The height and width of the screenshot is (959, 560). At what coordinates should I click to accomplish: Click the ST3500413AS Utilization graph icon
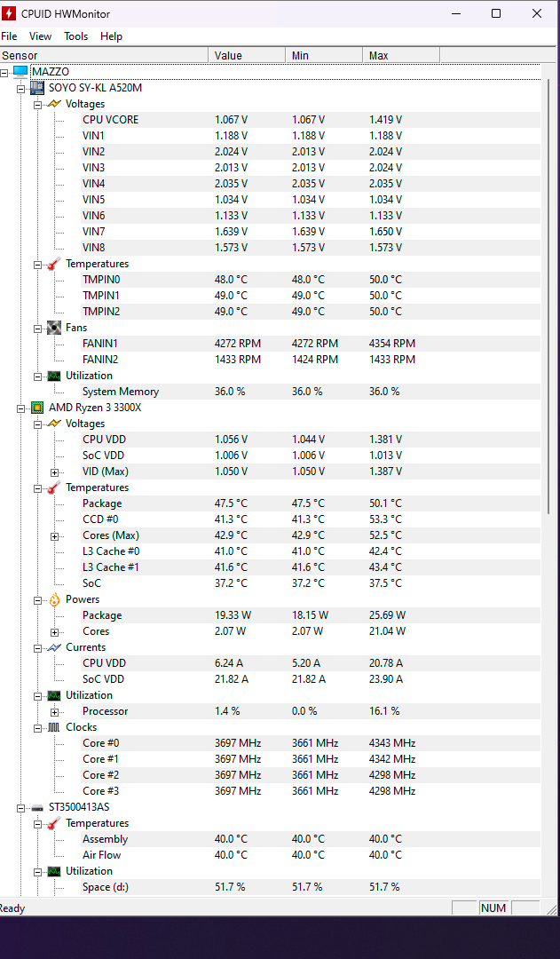coord(54,871)
